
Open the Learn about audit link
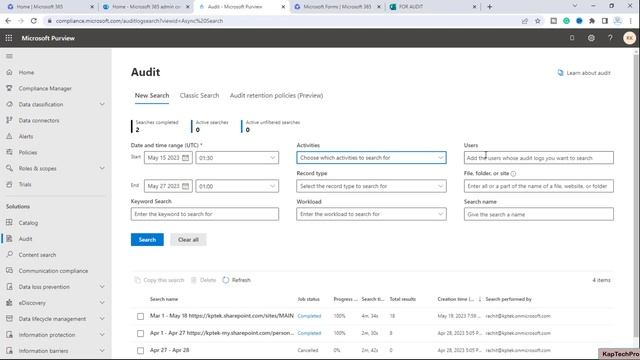coord(584,73)
